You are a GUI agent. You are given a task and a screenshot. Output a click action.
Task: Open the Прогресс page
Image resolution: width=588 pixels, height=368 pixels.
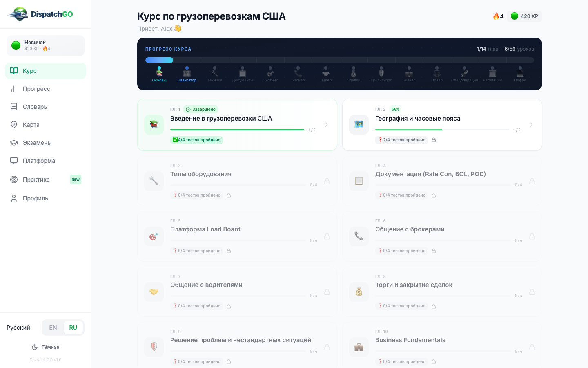coord(45,89)
